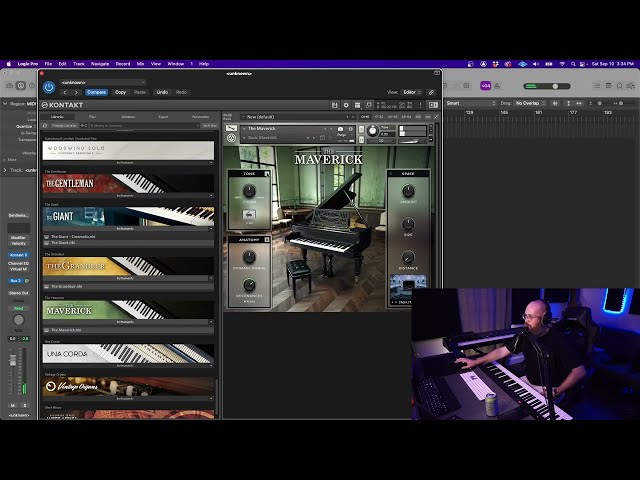Turn the Space Amount knob
Screen dimensions: 640x480
[408, 190]
